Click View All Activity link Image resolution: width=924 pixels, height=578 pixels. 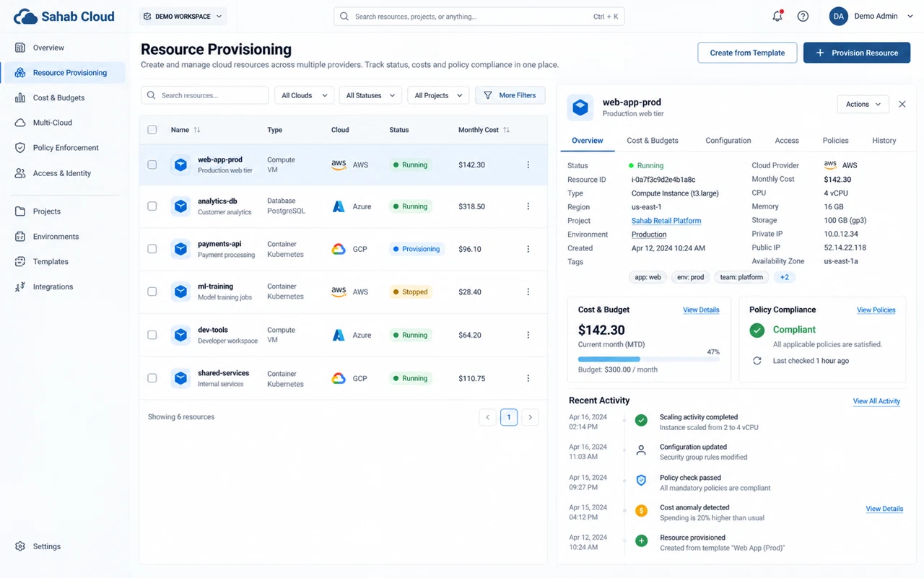tap(876, 401)
